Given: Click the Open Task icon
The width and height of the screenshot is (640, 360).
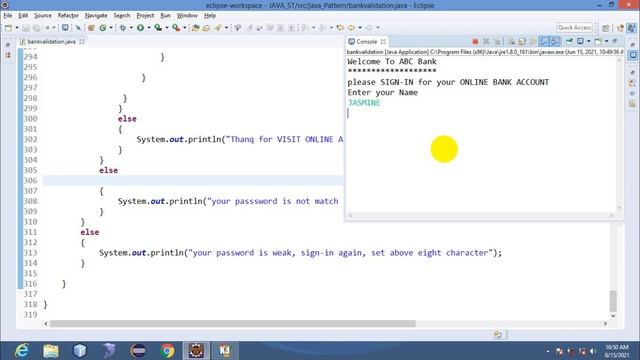Looking at the screenshot, I should click(x=206, y=28).
